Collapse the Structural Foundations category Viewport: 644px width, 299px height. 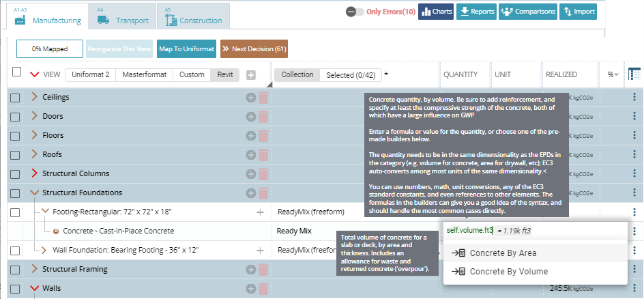coord(34,193)
